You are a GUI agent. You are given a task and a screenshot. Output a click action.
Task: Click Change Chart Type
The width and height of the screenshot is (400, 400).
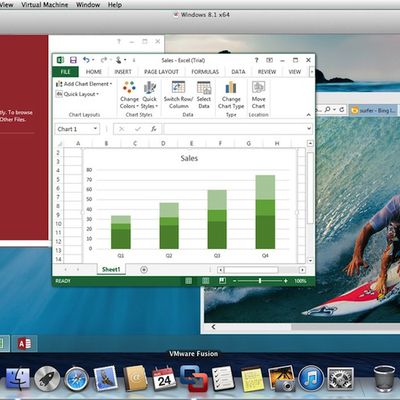(x=231, y=95)
